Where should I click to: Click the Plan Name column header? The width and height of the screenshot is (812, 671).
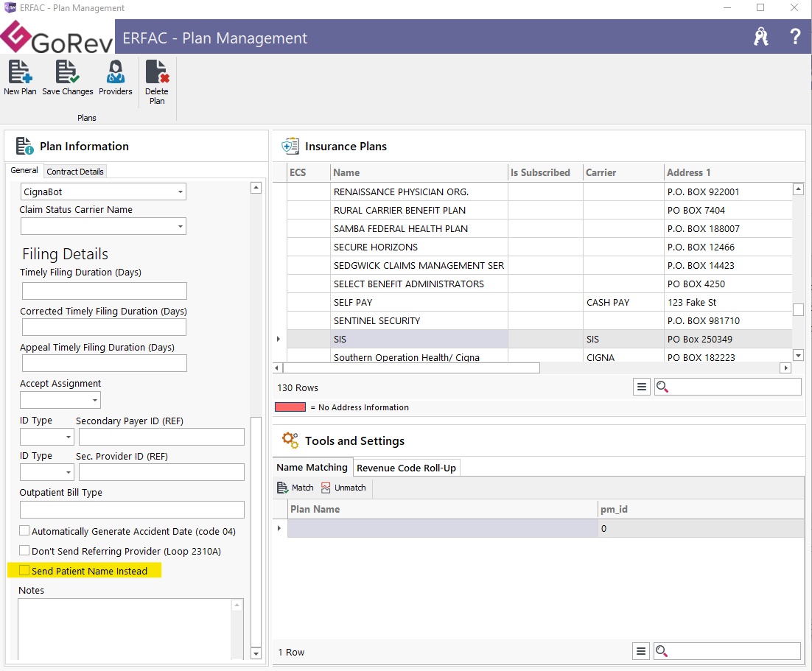click(442, 509)
